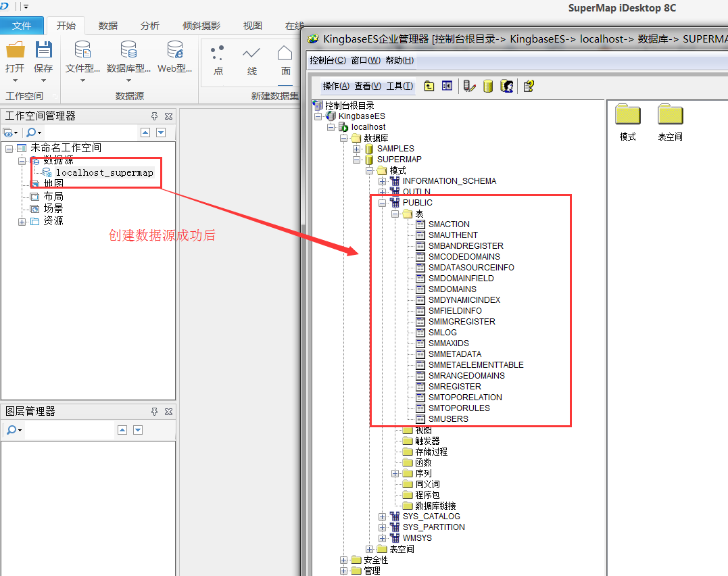Expand the INFORMATION_SCHEMA node
This screenshot has width=728, height=576.
382,182
